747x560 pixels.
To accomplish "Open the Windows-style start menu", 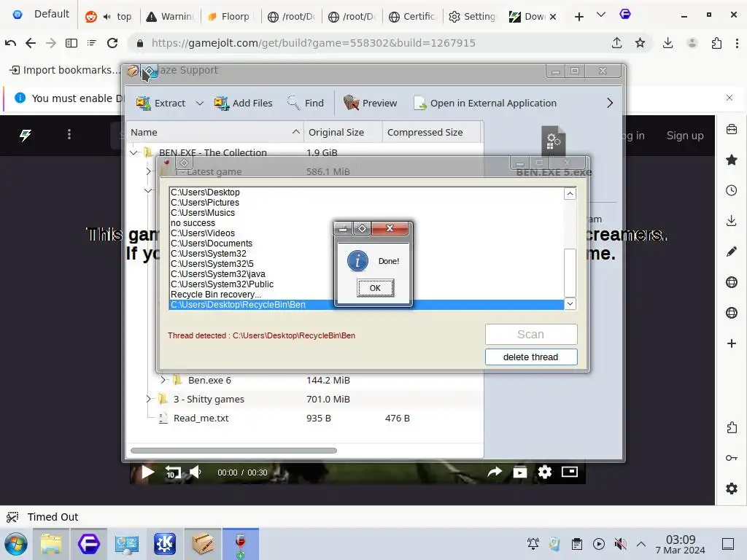I will coord(16,544).
